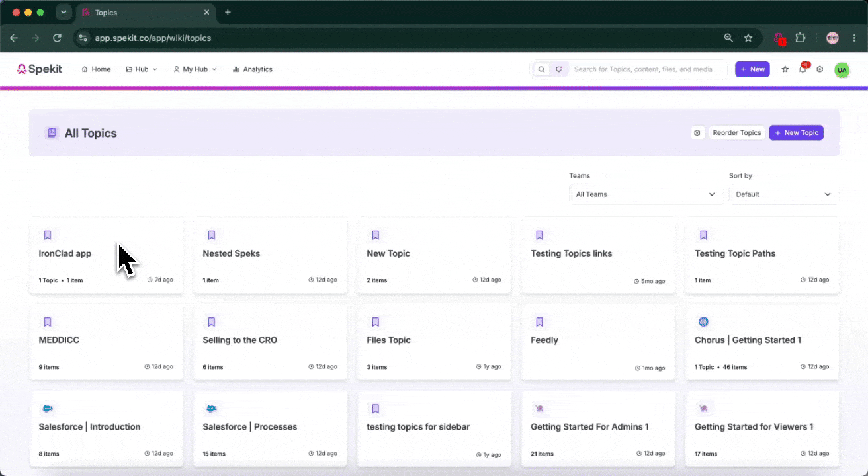
Task: Open the Analytics page
Action: tap(252, 69)
